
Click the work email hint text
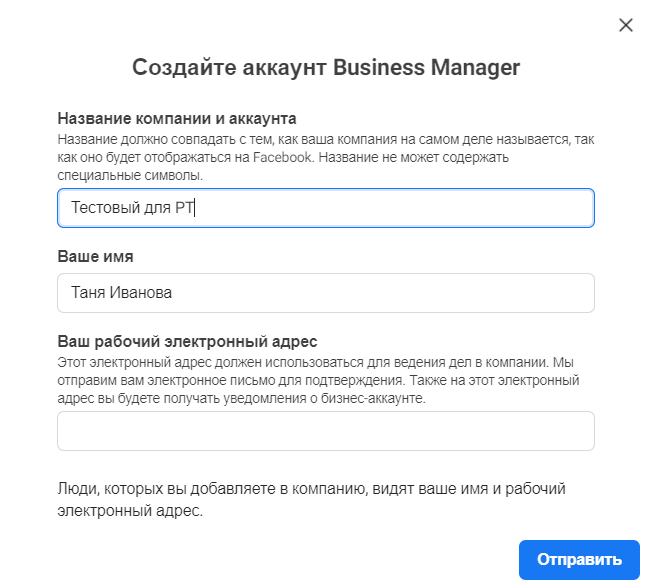[x=318, y=380]
